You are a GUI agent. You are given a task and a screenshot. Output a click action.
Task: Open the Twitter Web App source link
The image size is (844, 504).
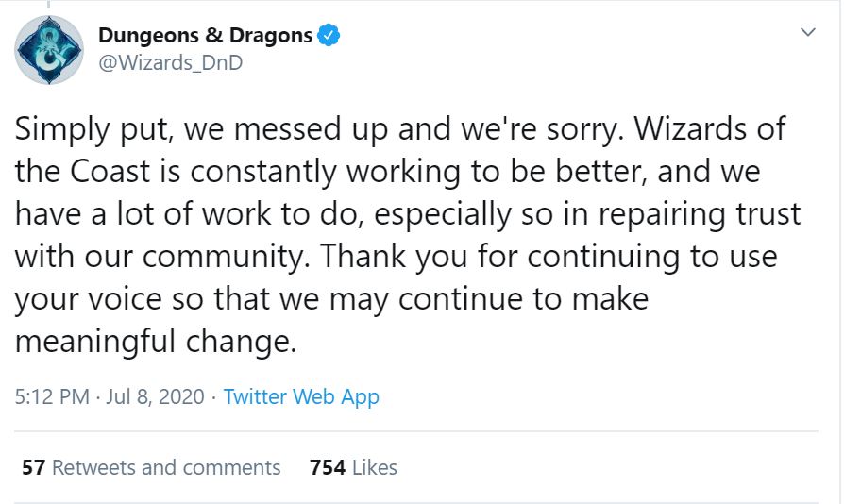coord(301,397)
